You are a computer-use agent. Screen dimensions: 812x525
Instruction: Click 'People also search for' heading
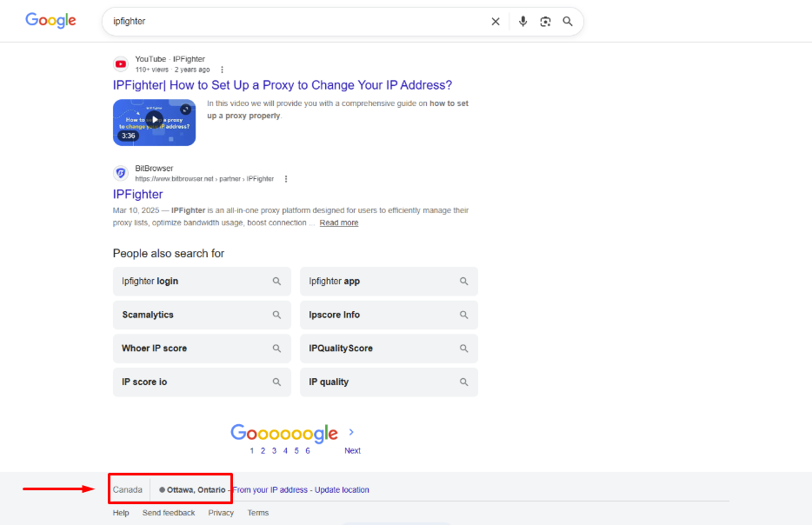click(x=169, y=253)
